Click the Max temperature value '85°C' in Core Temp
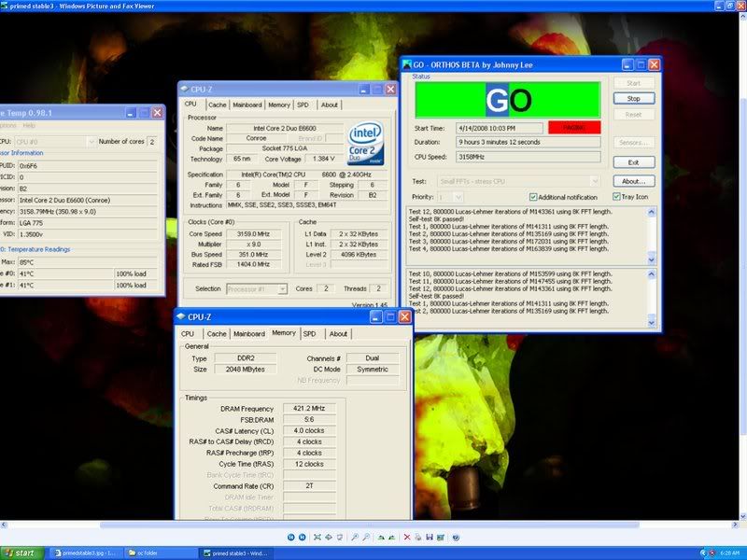This screenshot has width=747, height=560. tap(87, 262)
